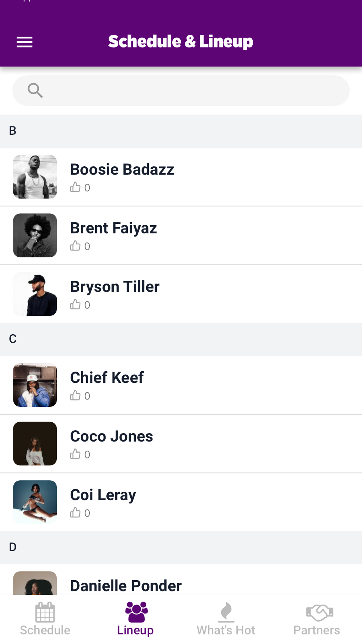362x644 pixels.
Task: Open the What's Hot tab
Action: (x=226, y=619)
